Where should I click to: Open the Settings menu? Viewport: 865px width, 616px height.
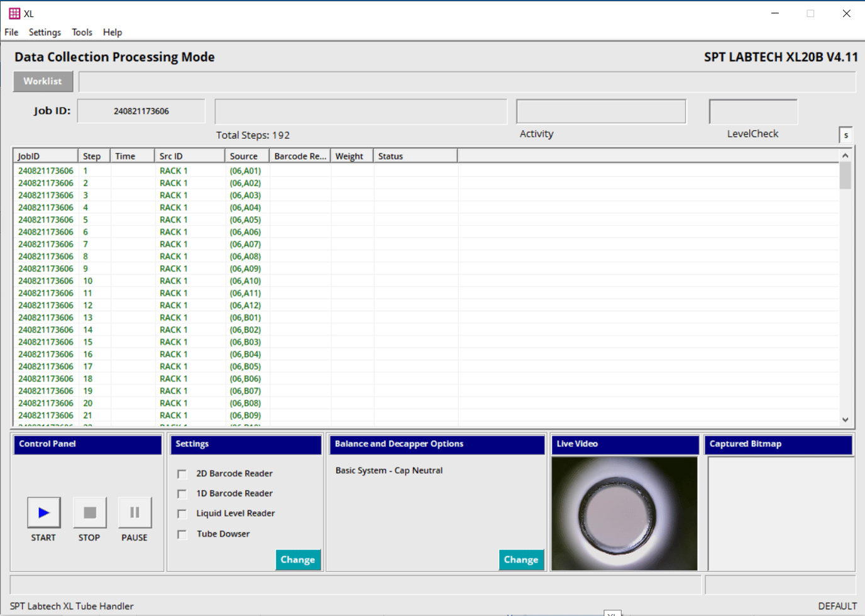pos(45,32)
